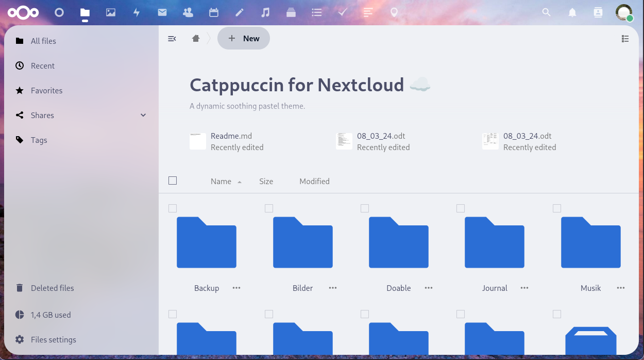644x360 pixels.
Task: Open the Bilder folder actions menu
Action: [333, 288]
